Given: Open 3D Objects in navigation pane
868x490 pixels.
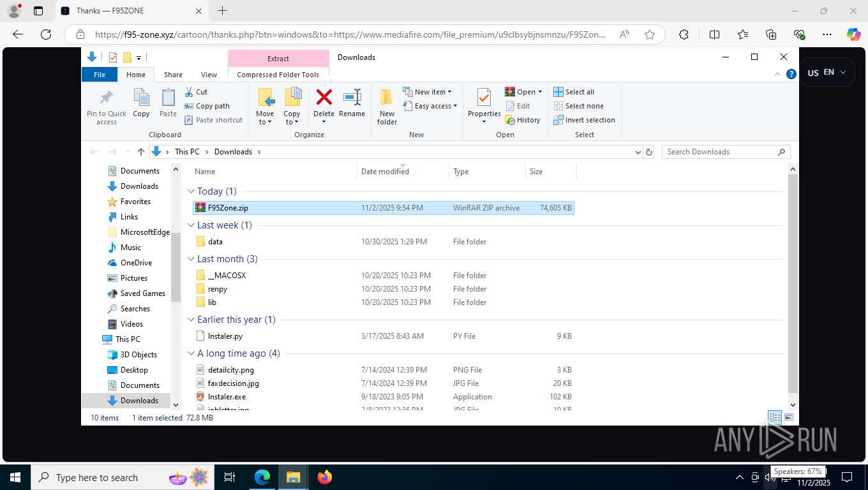Looking at the screenshot, I should tap(138, 355).
